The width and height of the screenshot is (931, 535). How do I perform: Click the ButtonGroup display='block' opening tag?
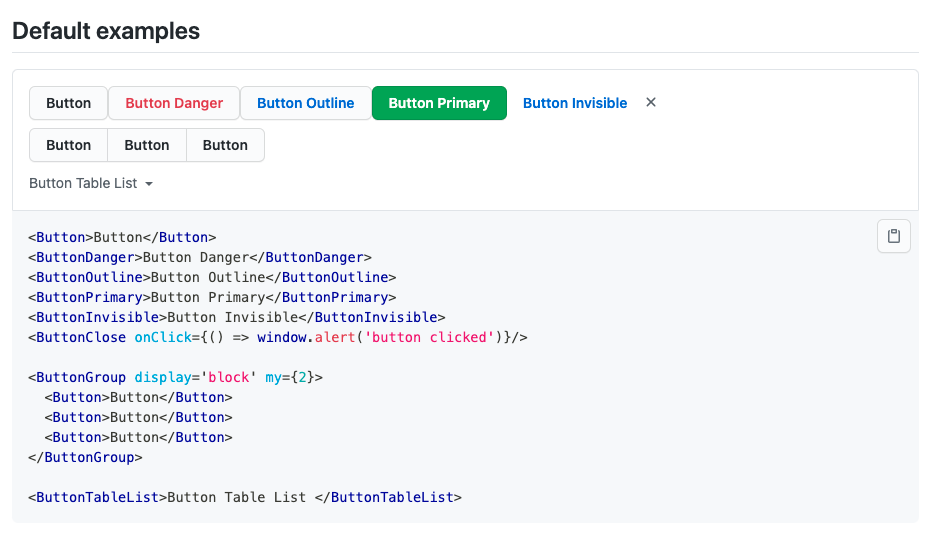coord(175,378)
